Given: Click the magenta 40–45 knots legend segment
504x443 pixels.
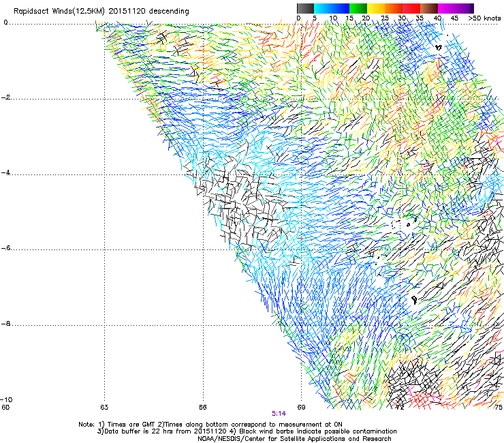Looking at the screenshot, I should (x=447, y=8).
